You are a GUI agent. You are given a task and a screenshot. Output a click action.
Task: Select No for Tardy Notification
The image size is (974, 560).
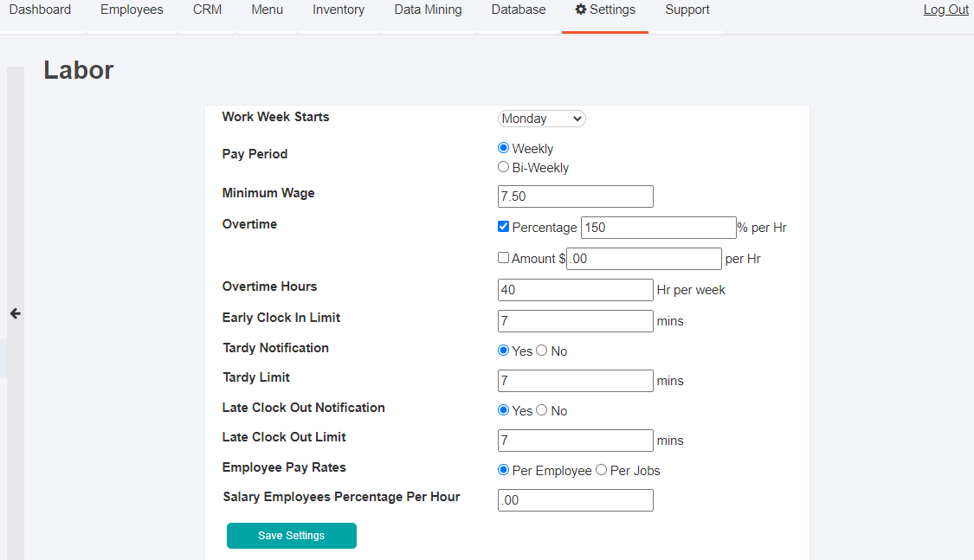pyautogui.click(x=542, y=351)
